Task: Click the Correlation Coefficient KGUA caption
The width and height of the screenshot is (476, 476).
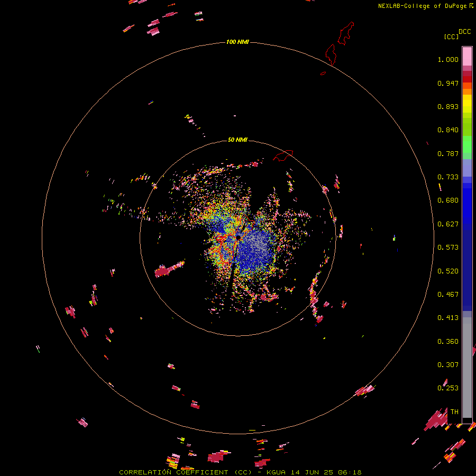Action: tap(240, 472)
